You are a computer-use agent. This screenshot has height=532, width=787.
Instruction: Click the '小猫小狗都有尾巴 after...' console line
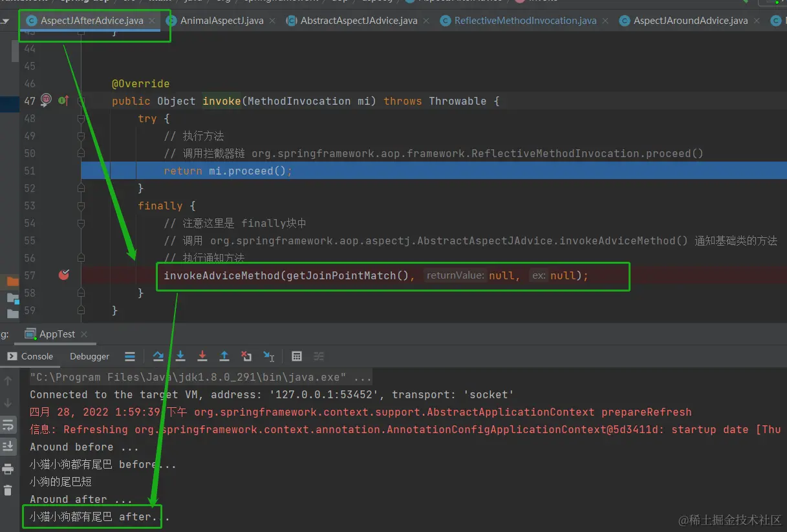pos(100,516)
